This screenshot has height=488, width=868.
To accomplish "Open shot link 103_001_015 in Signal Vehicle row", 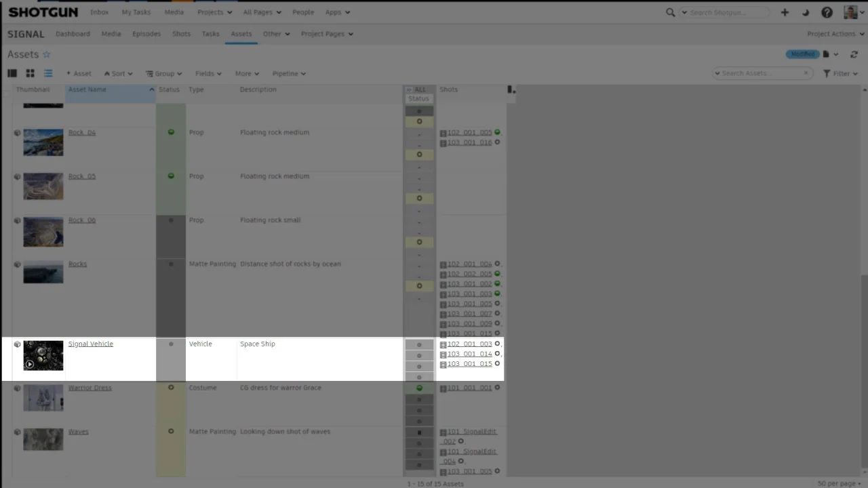I will pos(469,364).
